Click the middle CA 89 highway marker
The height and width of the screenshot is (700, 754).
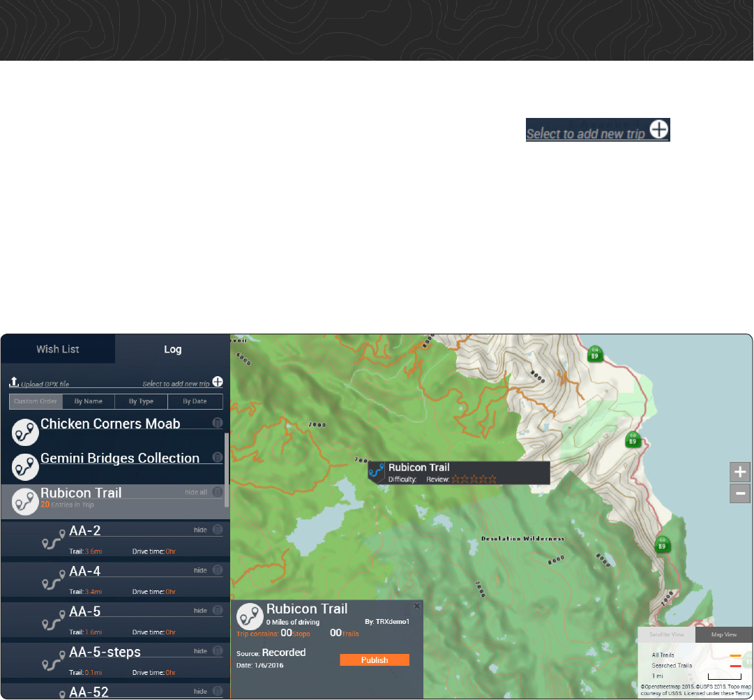(x=633, y=439)
